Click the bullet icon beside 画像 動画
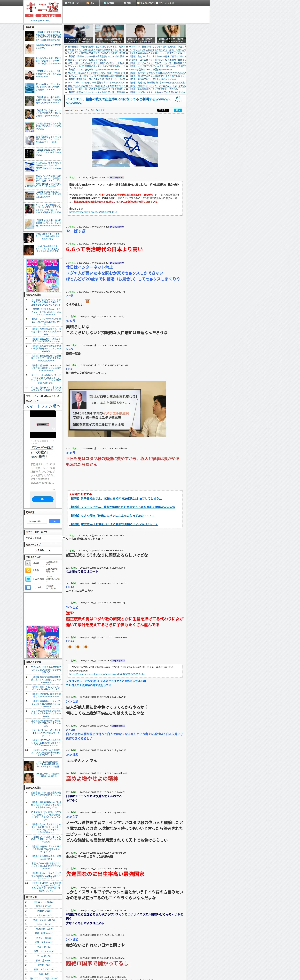The height and width of the screenshot is (980, 300). pyautogui.click(x=26, y=933)
